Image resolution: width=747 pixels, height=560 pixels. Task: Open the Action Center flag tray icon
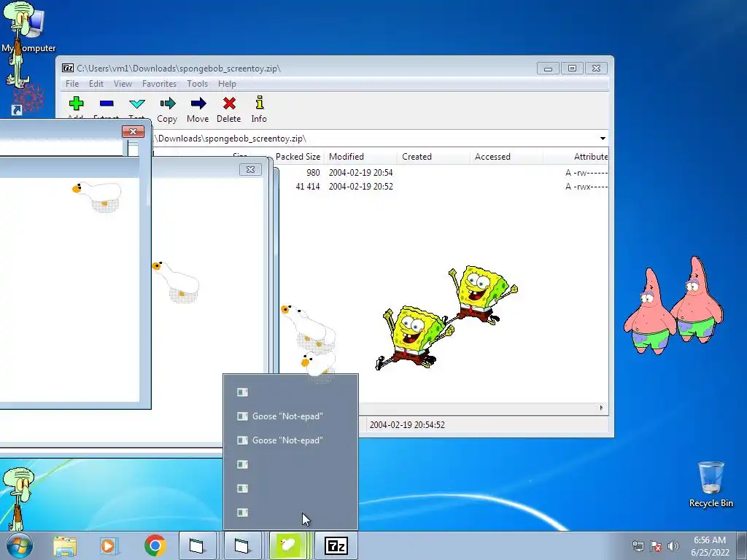(x=656, y=546)
